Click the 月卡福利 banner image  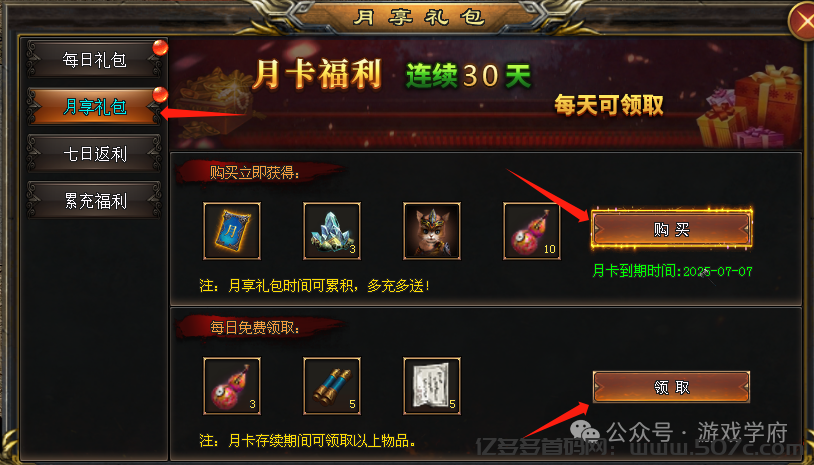[486, 94]
